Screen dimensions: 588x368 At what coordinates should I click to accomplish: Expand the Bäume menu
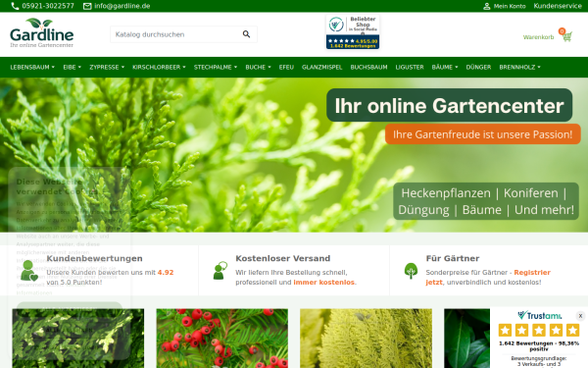pos(445,67)
